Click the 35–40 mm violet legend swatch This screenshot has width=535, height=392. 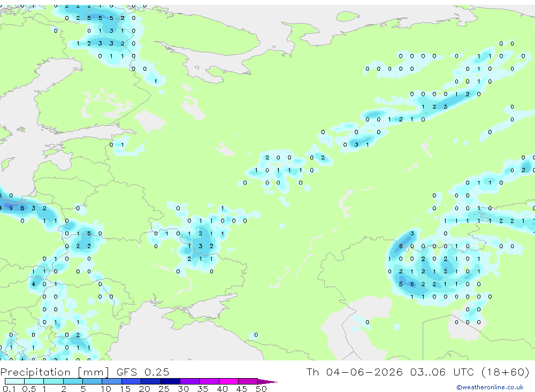[209, 381]
